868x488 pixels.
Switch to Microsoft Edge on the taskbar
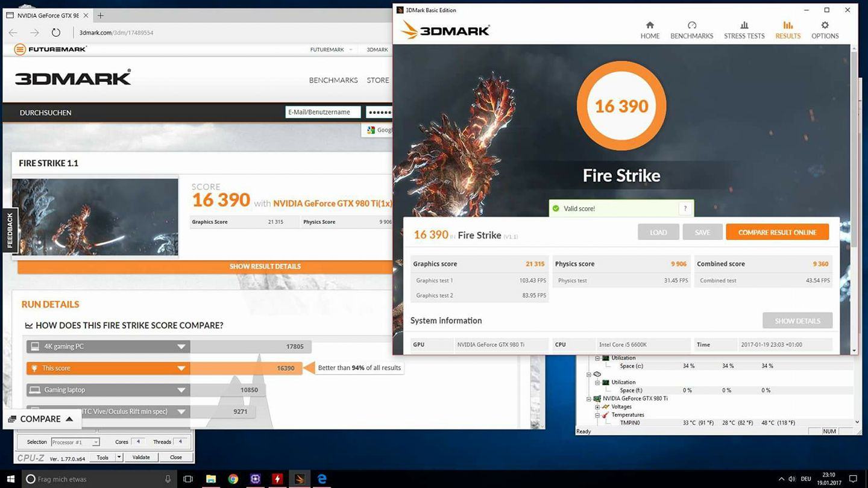(x=322, y=479)
